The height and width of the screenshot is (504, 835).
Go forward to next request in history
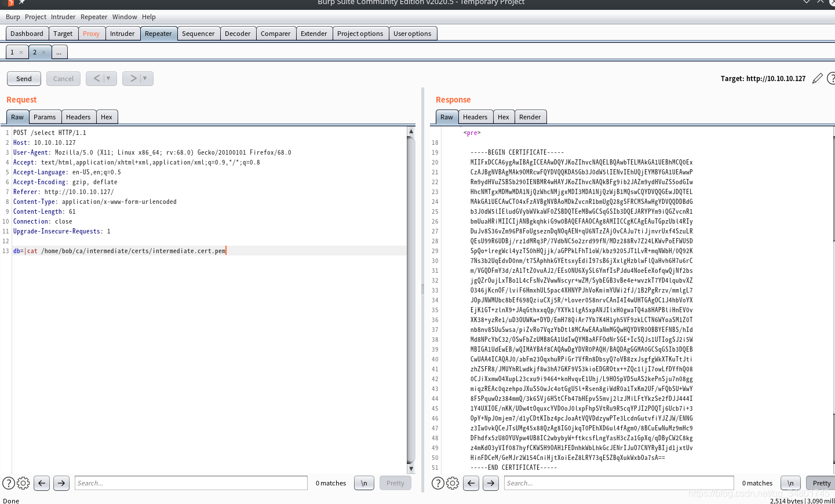[x=133, y=78]
